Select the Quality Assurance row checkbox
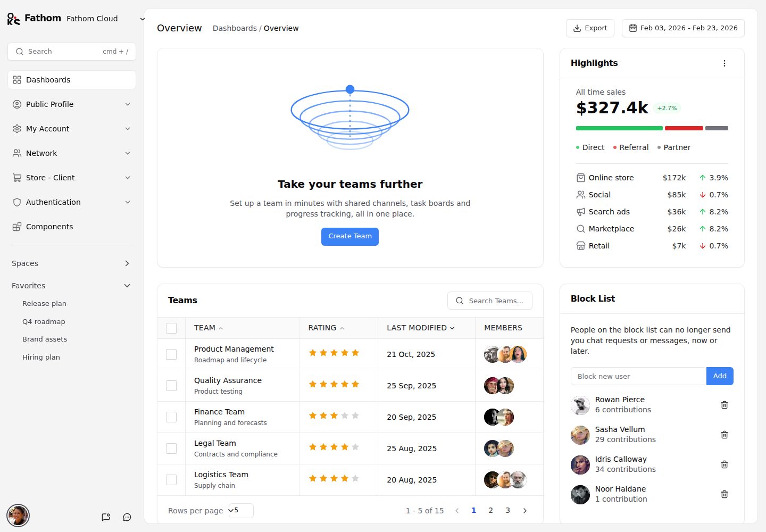 [171, 386]
